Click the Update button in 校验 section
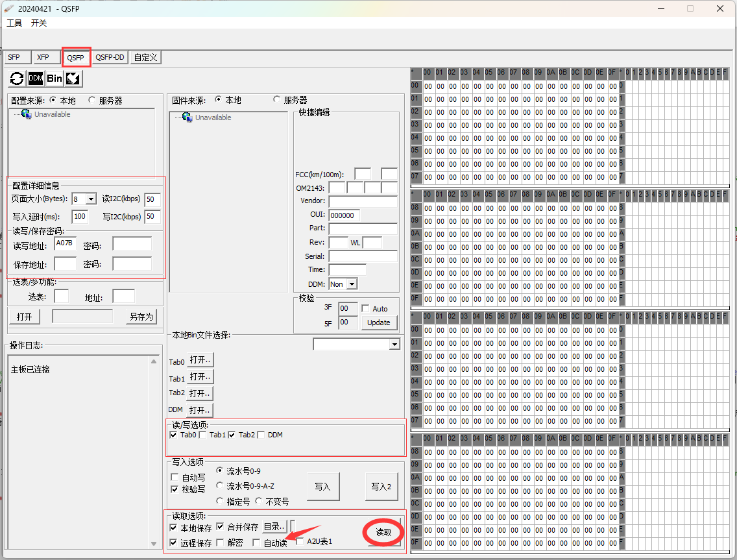Screen dimensions: 737x560 click(x=379, y=323)
